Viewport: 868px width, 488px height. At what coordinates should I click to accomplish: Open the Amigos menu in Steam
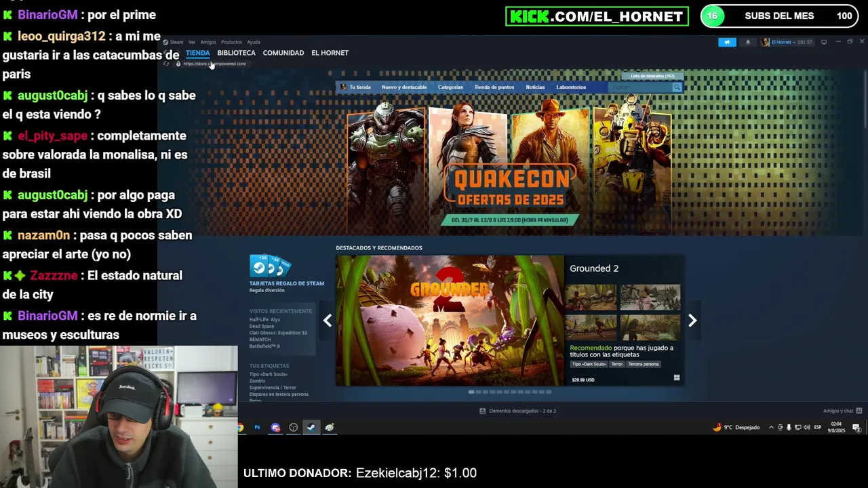(208, 42)
